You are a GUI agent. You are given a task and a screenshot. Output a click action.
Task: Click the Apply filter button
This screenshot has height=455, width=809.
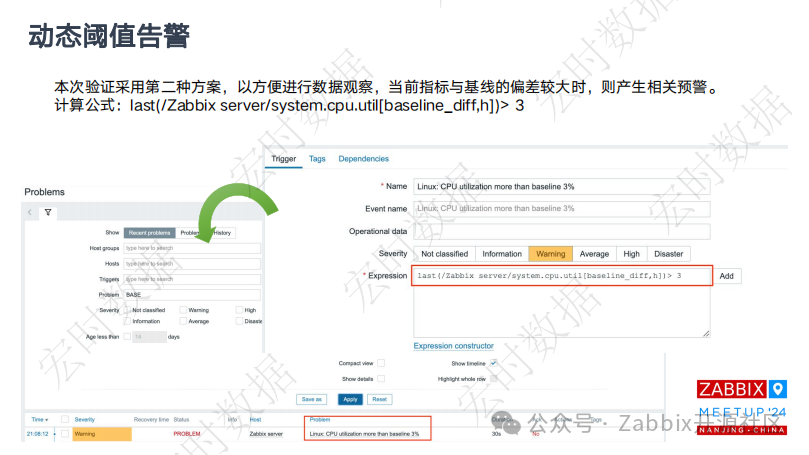(x=350, y=399)
